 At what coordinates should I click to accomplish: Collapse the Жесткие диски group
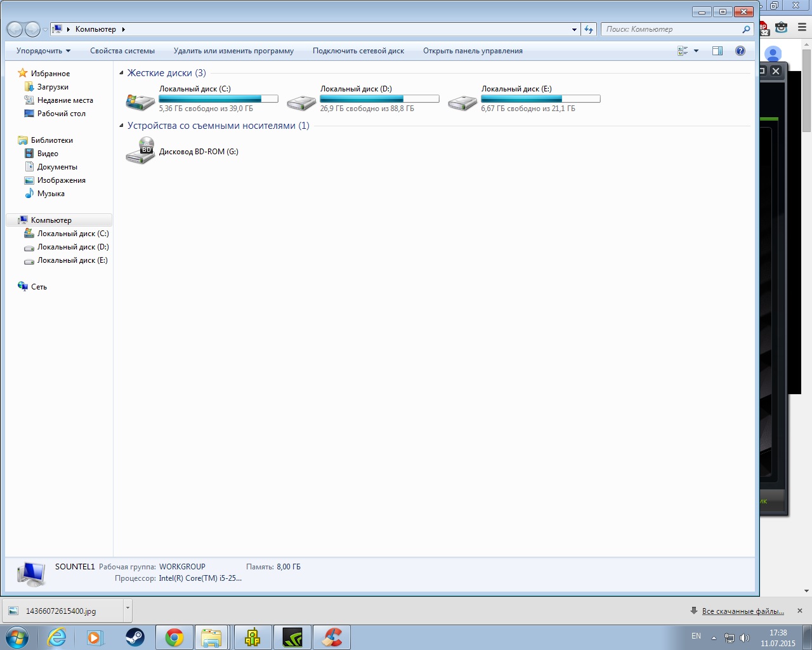(x=121, y=73)
